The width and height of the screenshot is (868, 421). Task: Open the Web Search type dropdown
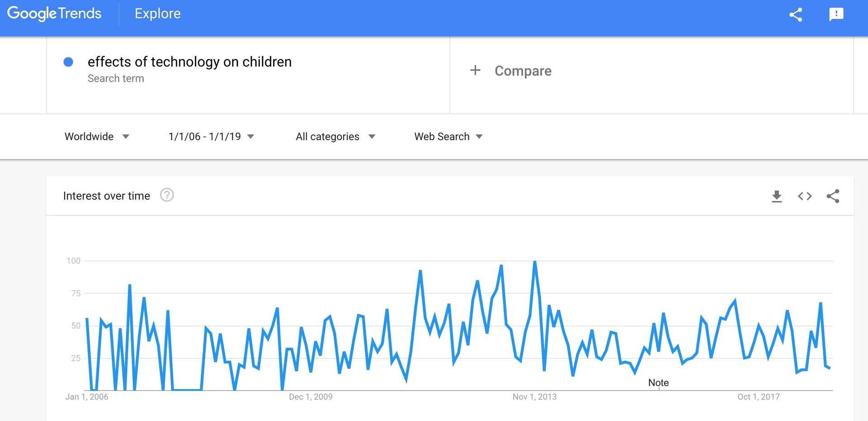[448, 136]
